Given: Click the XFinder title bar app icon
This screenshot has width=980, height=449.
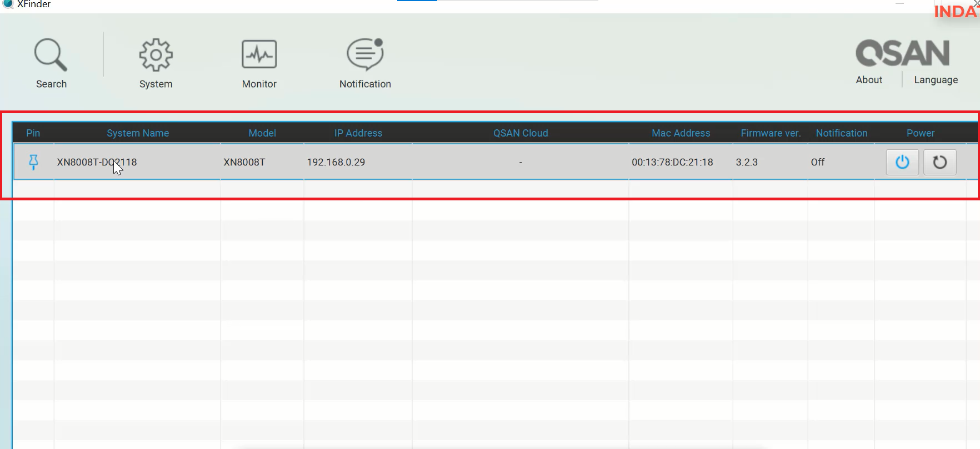Looking at the screenshot, I should [x=8, y=3].
